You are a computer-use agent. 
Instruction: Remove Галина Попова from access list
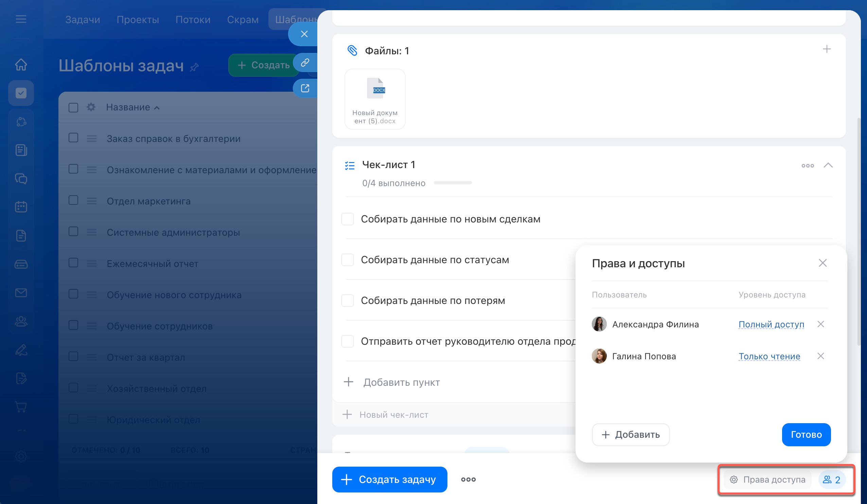pos(820,356)
